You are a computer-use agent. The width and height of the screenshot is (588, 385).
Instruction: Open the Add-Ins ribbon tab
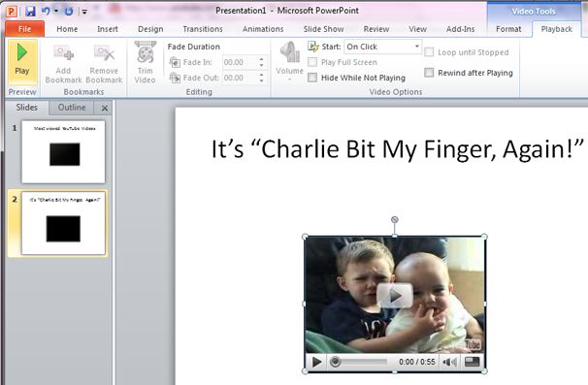coord(460,29)
